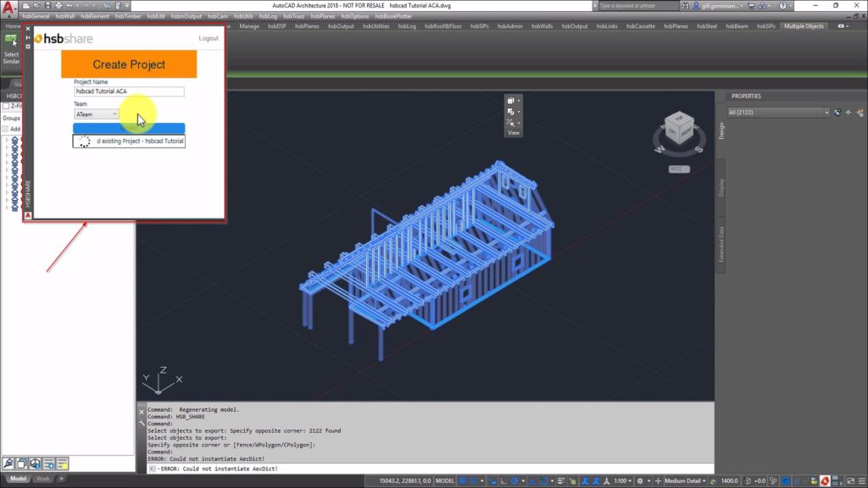Click the TOP face of the ViewCube
The height and width of the screenshot is (488, 868).
point(679,119)
